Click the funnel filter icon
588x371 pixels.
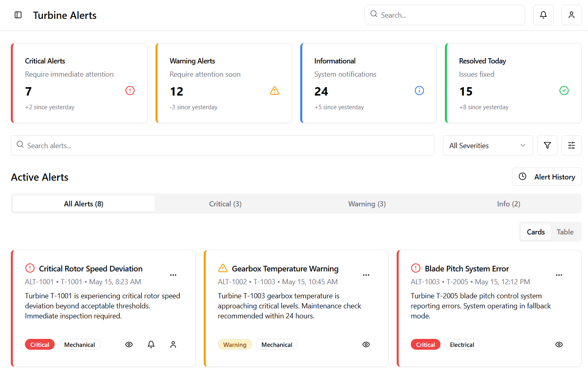(547, 145)
